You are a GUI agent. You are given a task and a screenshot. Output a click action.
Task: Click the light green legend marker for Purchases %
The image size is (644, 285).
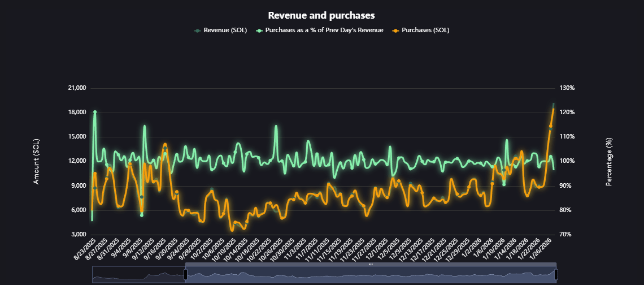(259, 30)
